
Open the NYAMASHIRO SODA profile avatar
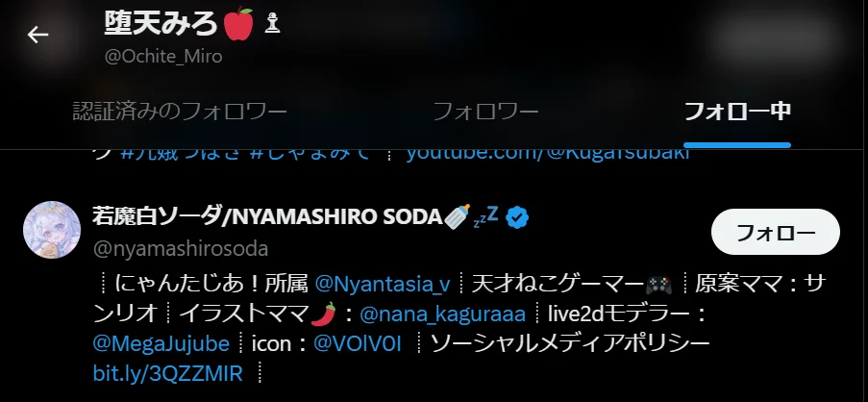pos(52,230)
